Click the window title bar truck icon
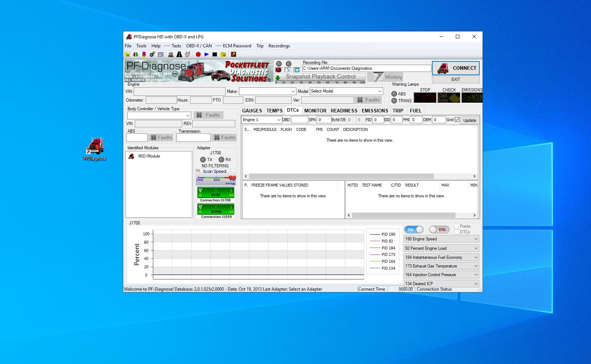 tap(129, 37)
